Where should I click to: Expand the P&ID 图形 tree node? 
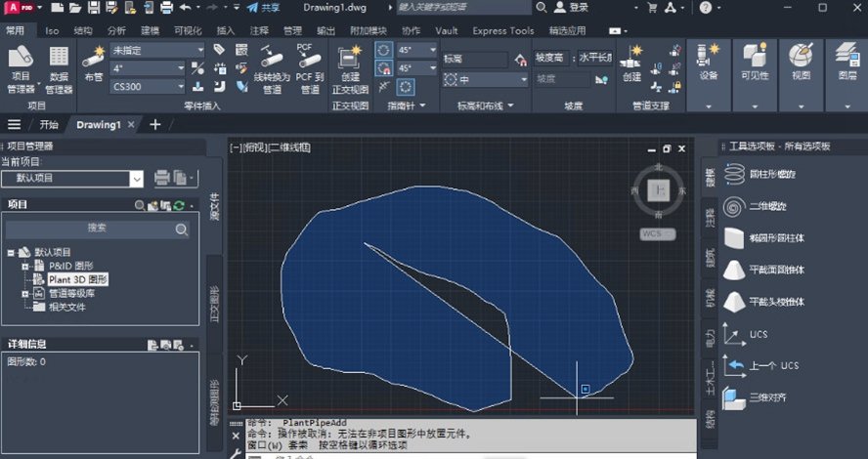[x=25, y=266]
